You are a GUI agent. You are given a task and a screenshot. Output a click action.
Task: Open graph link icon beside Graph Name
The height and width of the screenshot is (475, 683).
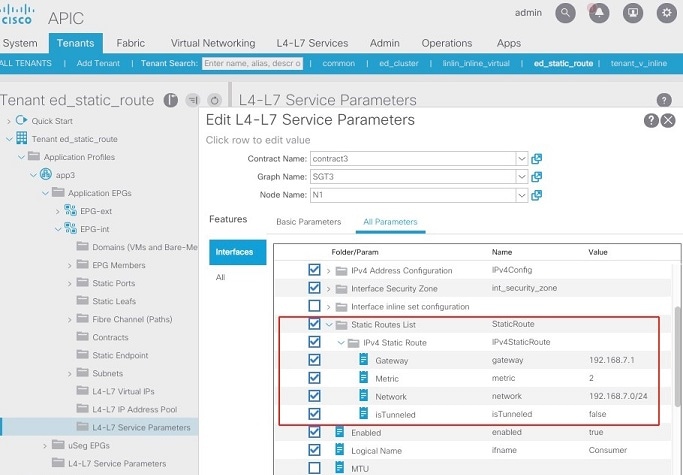click(x=536, y=176)
